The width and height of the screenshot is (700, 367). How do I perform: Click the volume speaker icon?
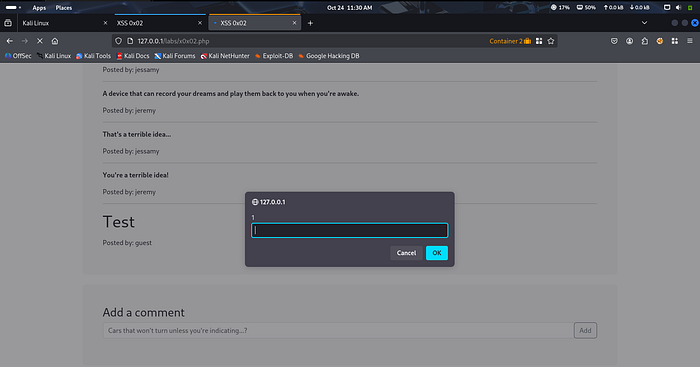pos(679,8)
